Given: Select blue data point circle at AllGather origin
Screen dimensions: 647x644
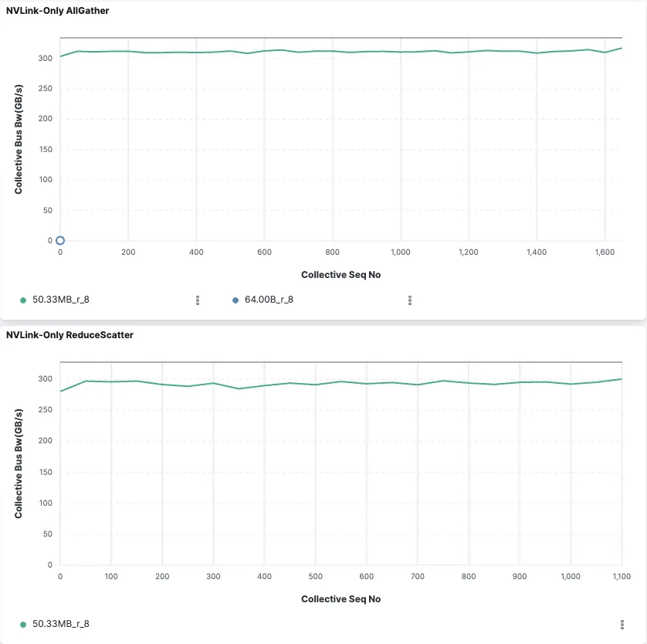Looking at the screenshot, I should pyautogui.click(x=60, y=241).
